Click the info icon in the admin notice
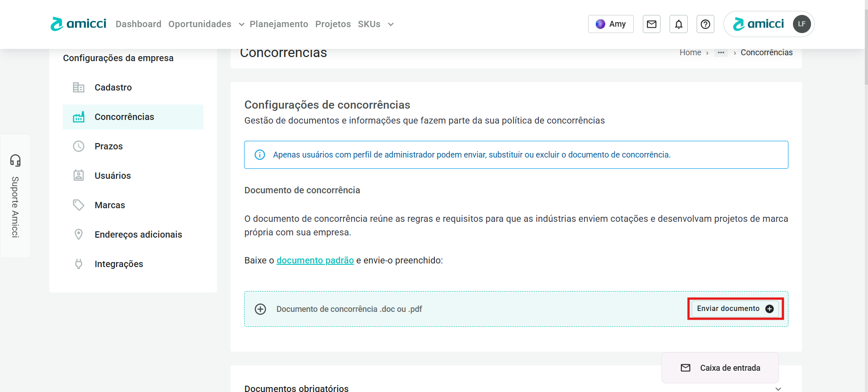 coord(260,155)
